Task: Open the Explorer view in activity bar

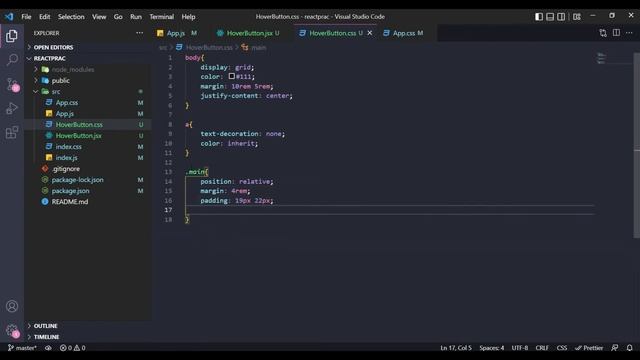Action: (12, 36)
